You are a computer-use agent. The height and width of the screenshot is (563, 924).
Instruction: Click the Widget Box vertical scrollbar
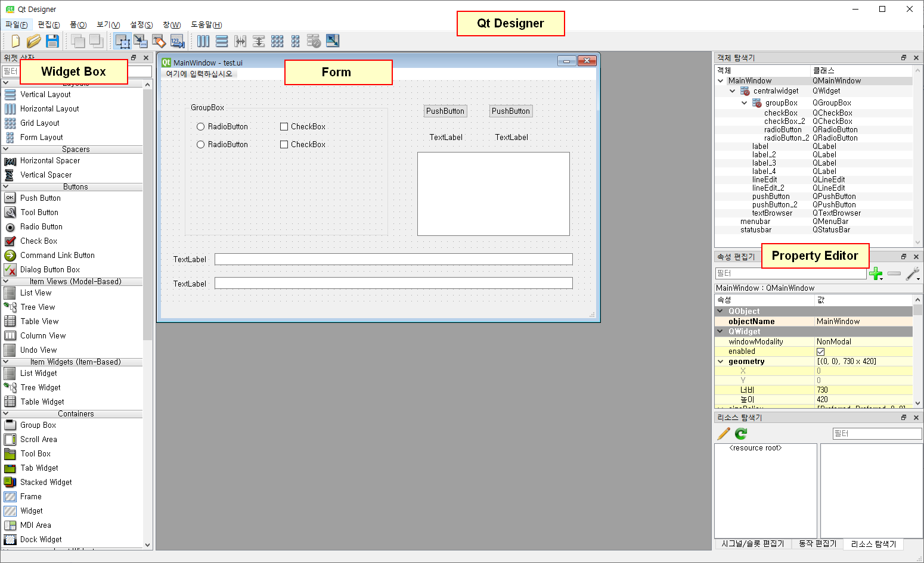click(x=148, y=214)
